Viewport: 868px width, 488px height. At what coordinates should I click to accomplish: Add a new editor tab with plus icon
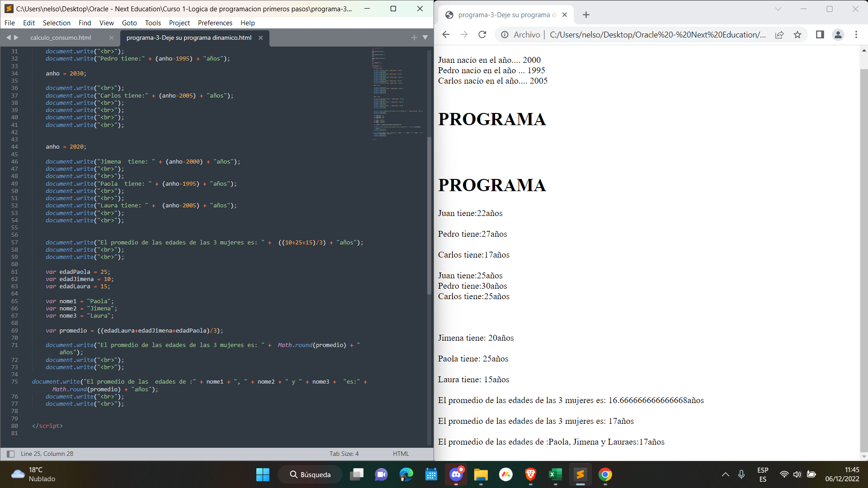pyautogui.click(x=414, y=38)
